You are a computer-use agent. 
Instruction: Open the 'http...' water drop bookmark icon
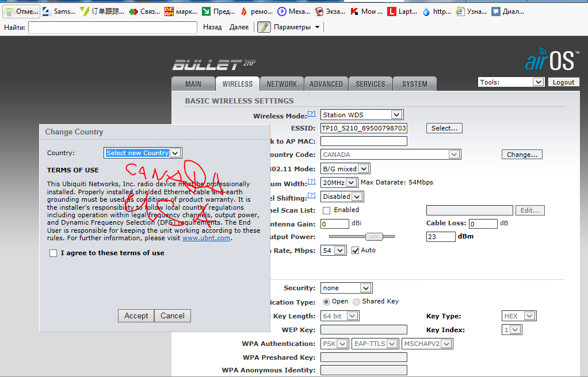pyautogui.click(x=426, y=11)
